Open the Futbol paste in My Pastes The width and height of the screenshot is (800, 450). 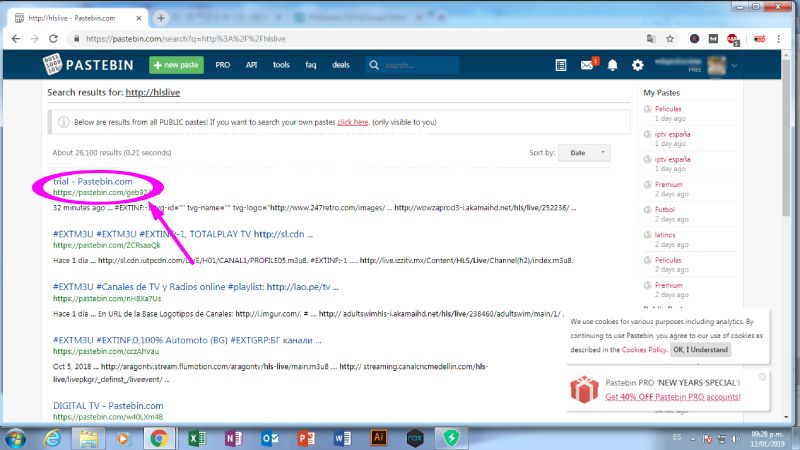point(665,209)
